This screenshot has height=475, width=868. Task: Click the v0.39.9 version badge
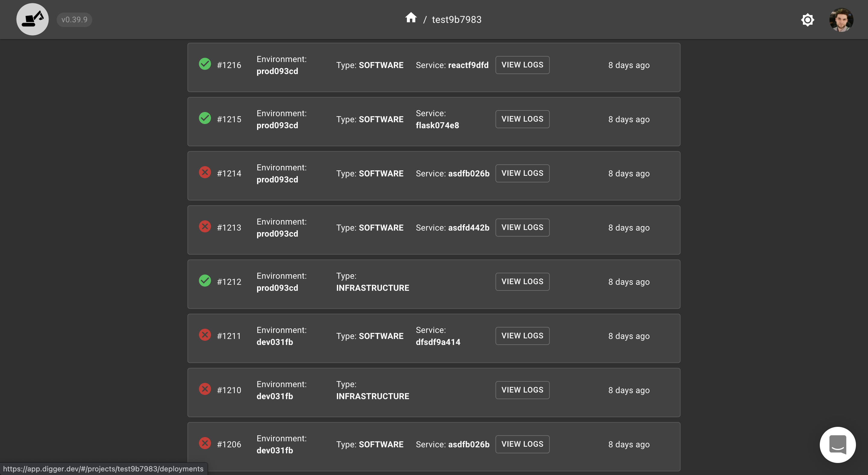point(74,20)
